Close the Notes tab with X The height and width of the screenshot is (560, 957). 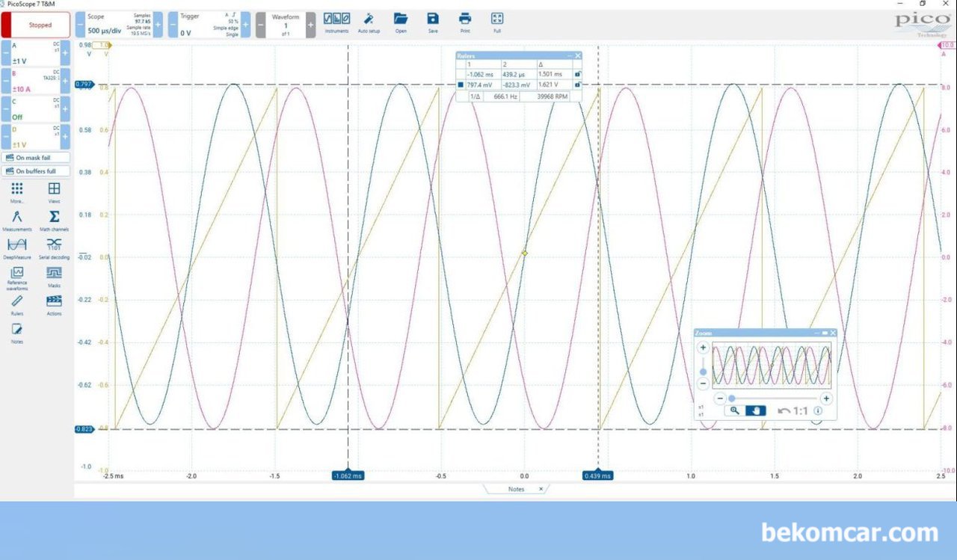pos(541,489)
